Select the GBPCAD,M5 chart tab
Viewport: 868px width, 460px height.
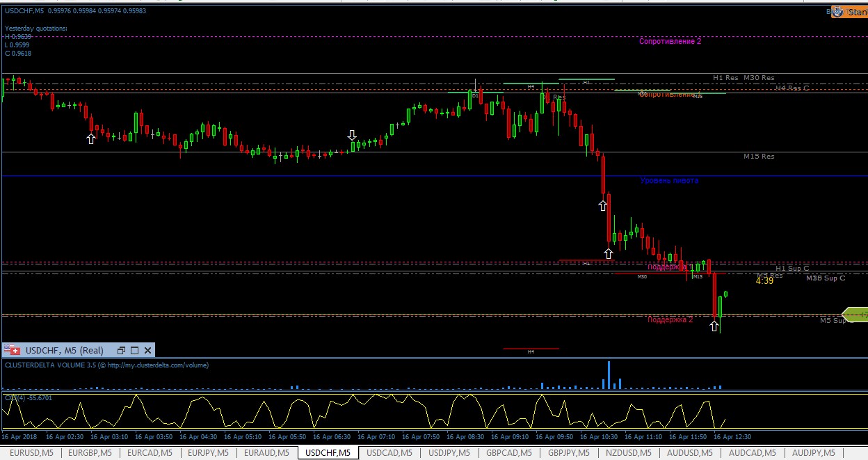[x=509, y=453]
